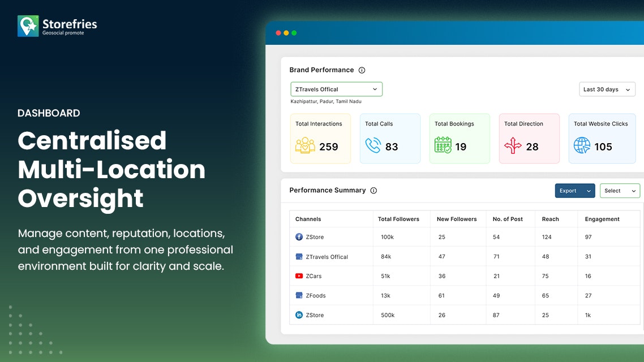Click the DASHBOARD label
This screenshot has height=362, width=644.
coord(49,113)
